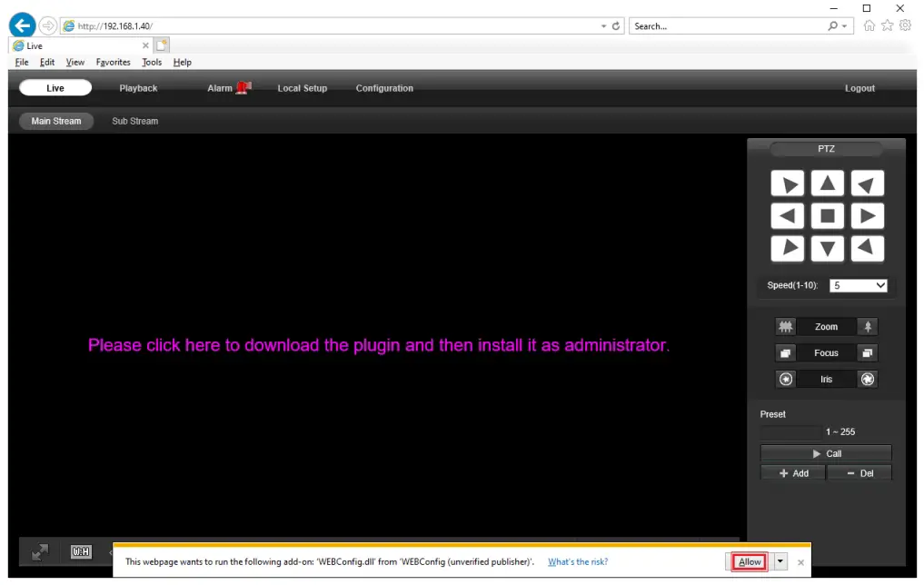Image resolution: width=924 pixels, height=585 pixels.
Task: Click the search magnifier icon
Action: 832,26
